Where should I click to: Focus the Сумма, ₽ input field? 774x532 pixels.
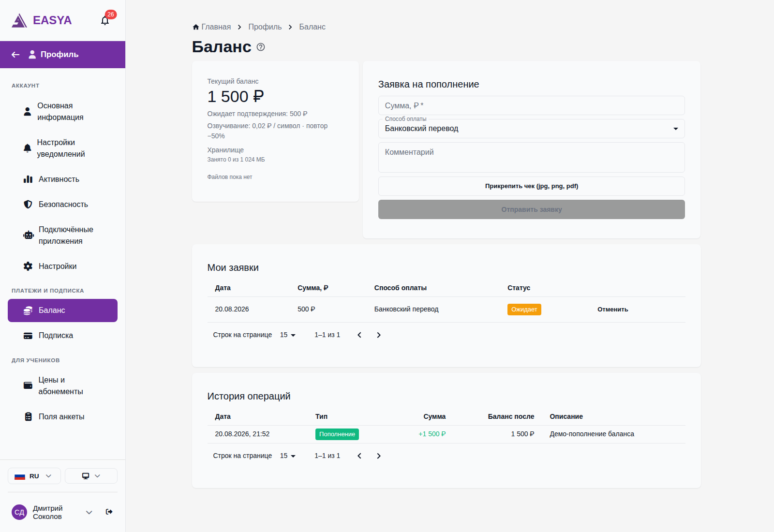532,105
